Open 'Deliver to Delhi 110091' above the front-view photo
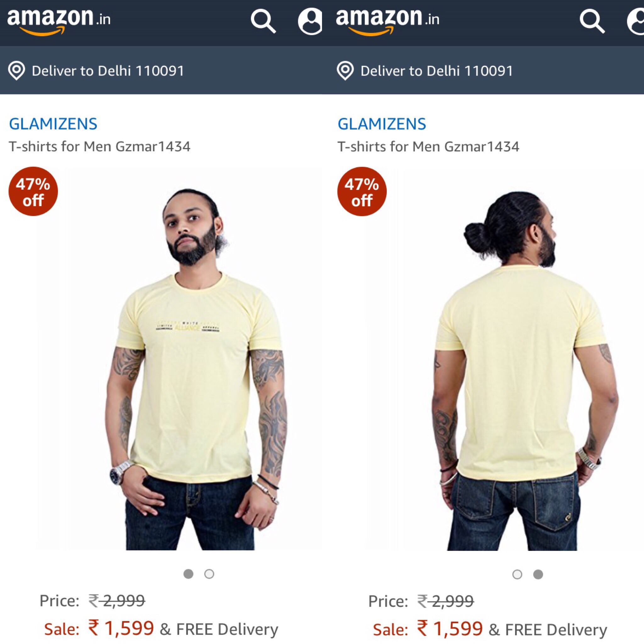 tap(108, 71)
